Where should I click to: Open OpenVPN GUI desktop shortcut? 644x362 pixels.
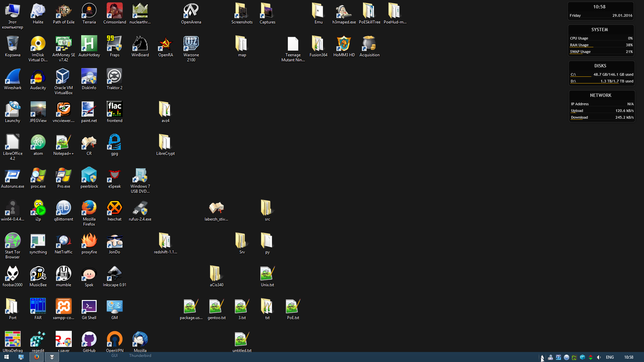point(115,344)
